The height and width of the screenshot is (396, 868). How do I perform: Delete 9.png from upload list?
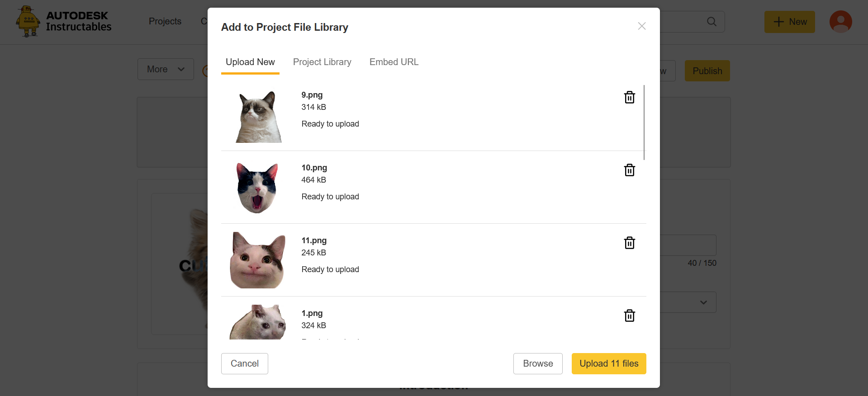click(x=629, y=97)
